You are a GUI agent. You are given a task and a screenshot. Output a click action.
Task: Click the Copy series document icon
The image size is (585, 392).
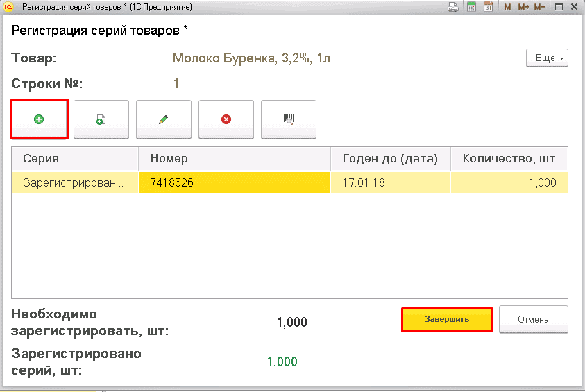[101, 119]
